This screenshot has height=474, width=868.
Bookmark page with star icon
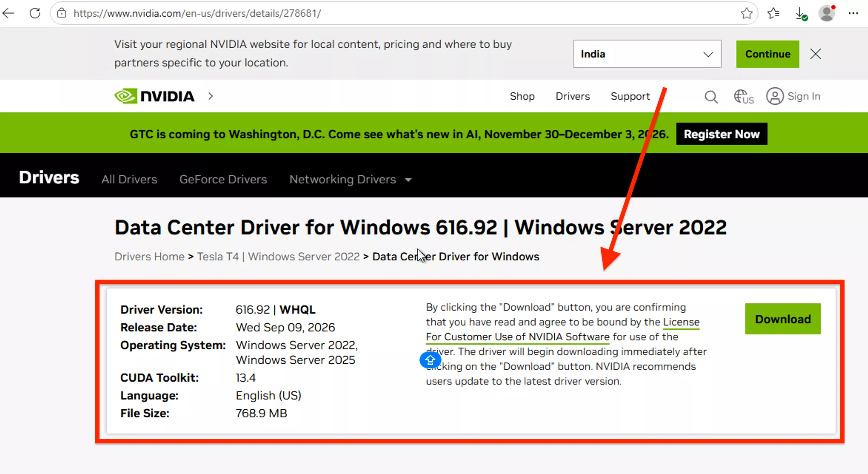746,13
